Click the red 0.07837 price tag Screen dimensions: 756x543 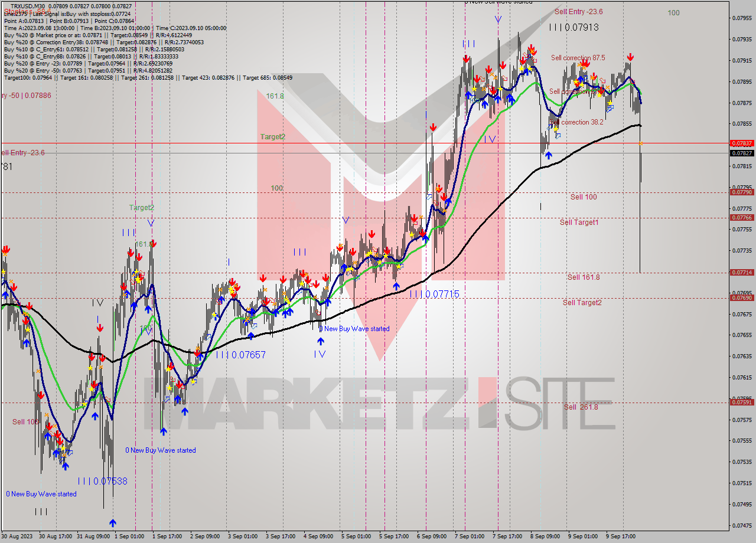pyautogui.click(x=742, y=143)
